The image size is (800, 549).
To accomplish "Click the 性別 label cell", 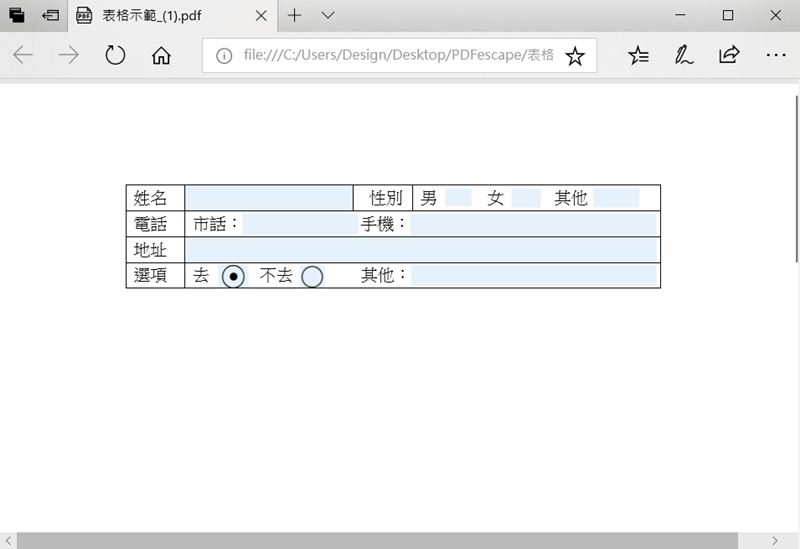I will (383, 198).
